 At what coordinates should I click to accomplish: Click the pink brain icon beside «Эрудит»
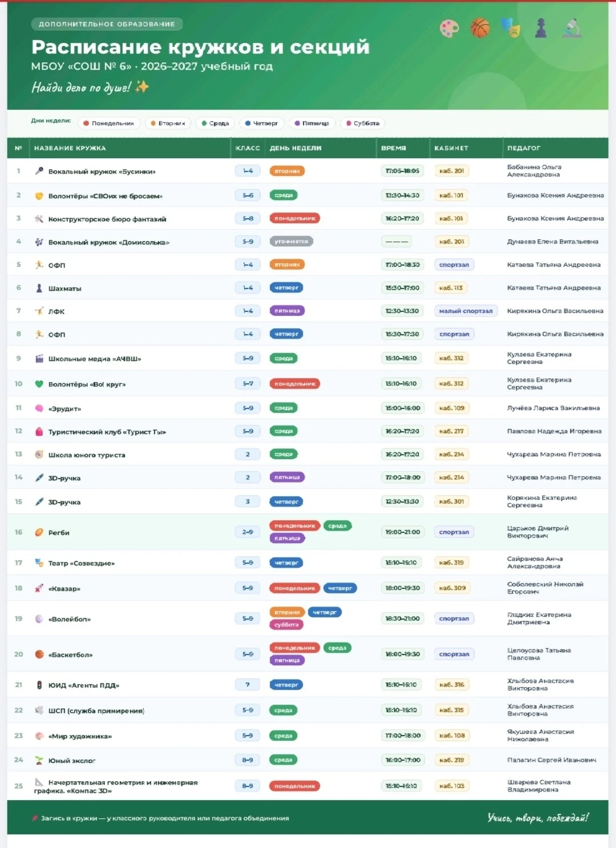click(39, 408)
